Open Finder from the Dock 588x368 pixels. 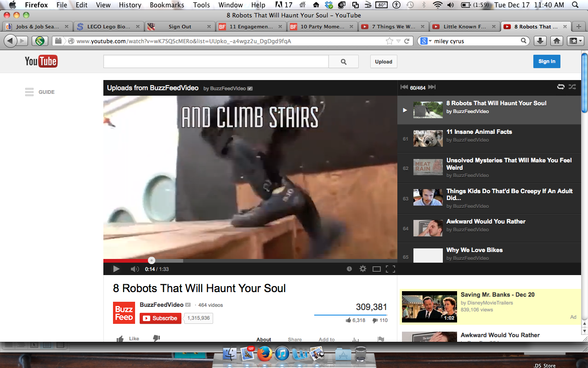tap(230, 354)
